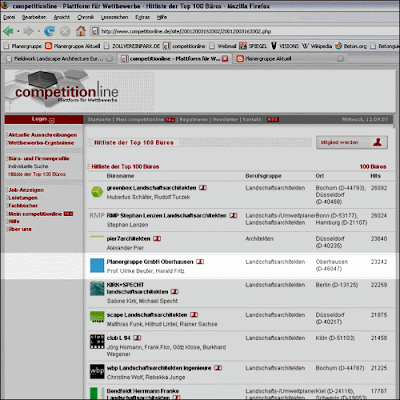
Task: Open greenbox Landschaftsarchitekten profile link
Action: point(151,188)
